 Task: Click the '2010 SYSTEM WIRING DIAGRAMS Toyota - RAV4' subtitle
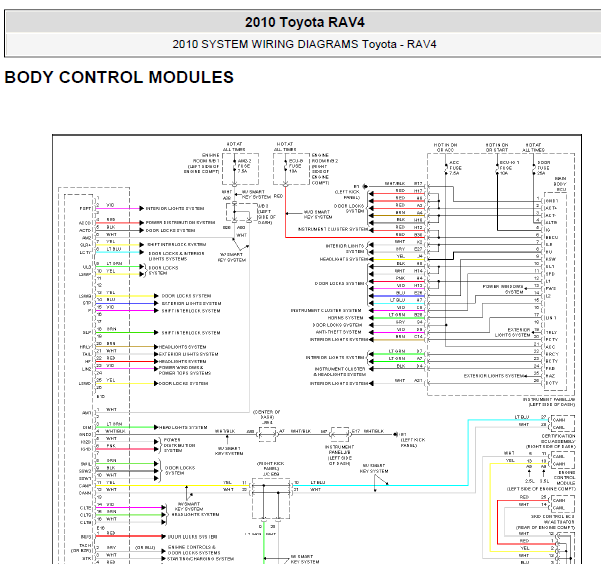coord(304,44)
